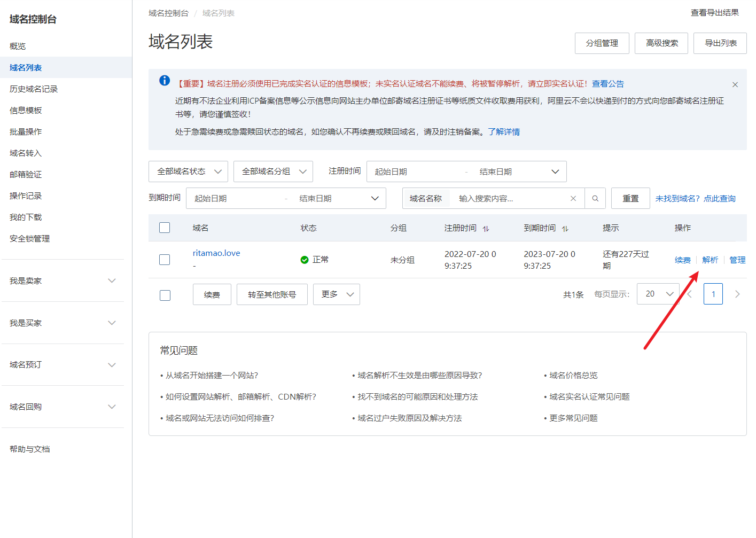Click the blue info icon in notice

click(165, 81)
